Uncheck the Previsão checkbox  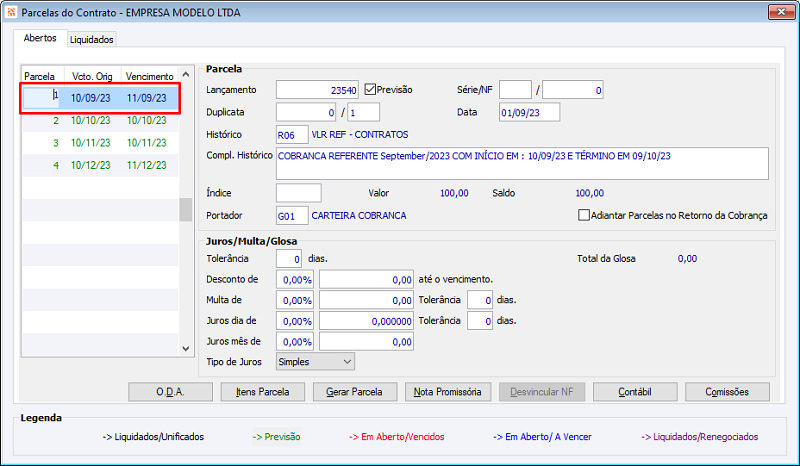point(370,89)
